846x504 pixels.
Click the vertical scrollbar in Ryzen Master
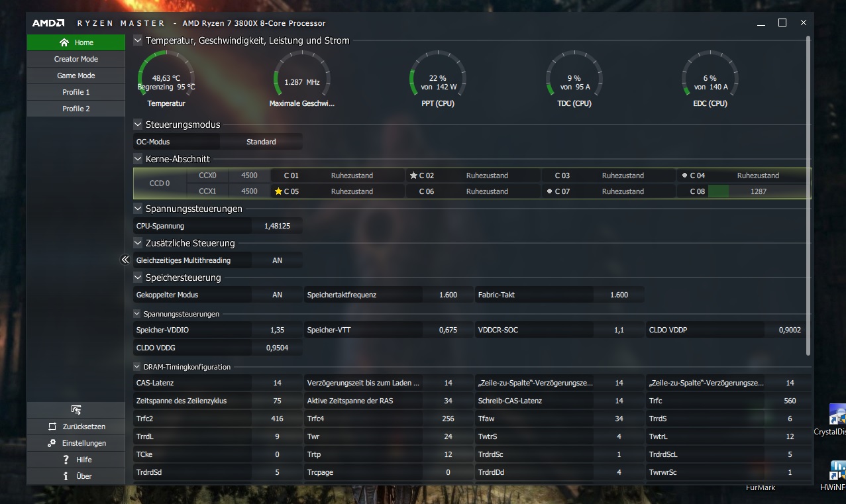click(x=808, y=195)
